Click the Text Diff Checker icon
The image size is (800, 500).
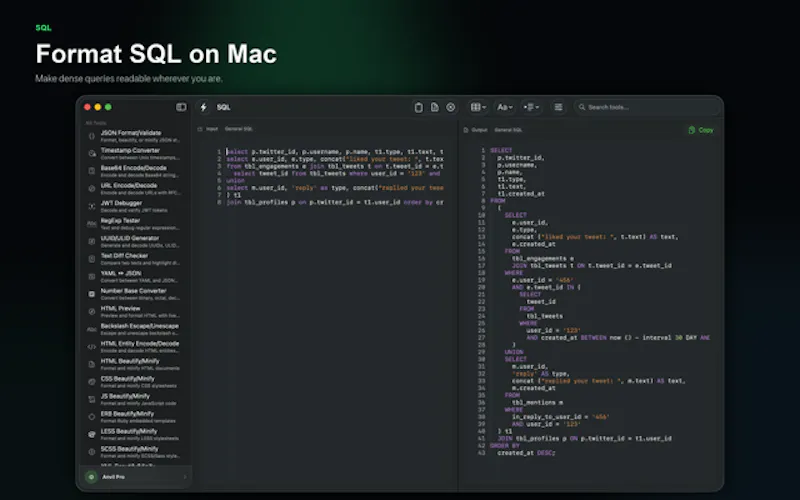click(92, 259)
